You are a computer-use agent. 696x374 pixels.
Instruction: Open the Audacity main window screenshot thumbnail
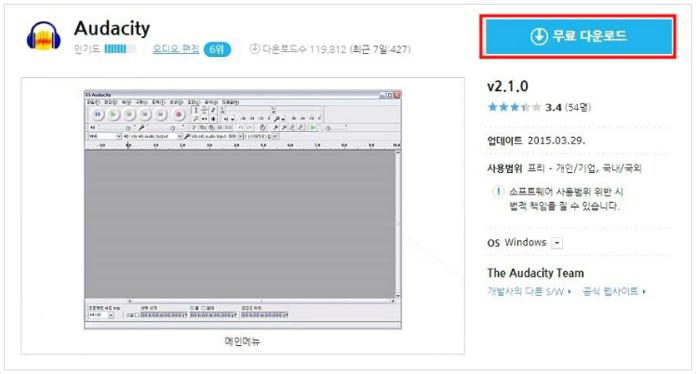coord(243,209)
